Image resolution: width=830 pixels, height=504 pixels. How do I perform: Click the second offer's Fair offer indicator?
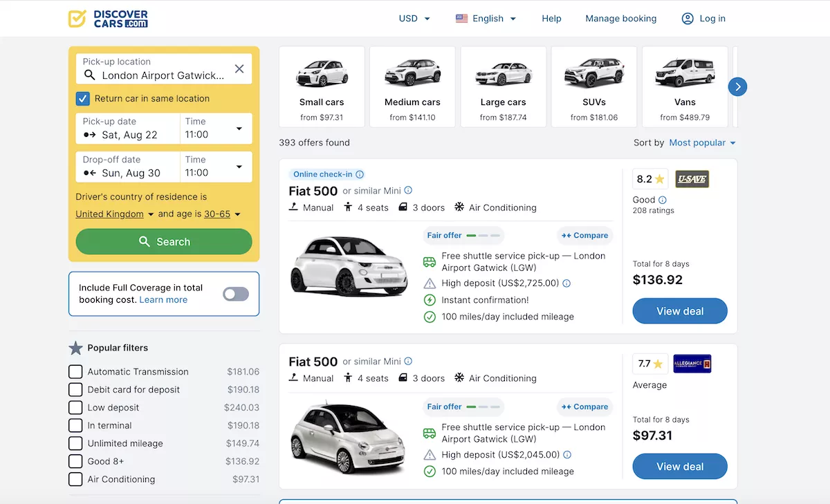pyautogui.click(x=463, y=407)
